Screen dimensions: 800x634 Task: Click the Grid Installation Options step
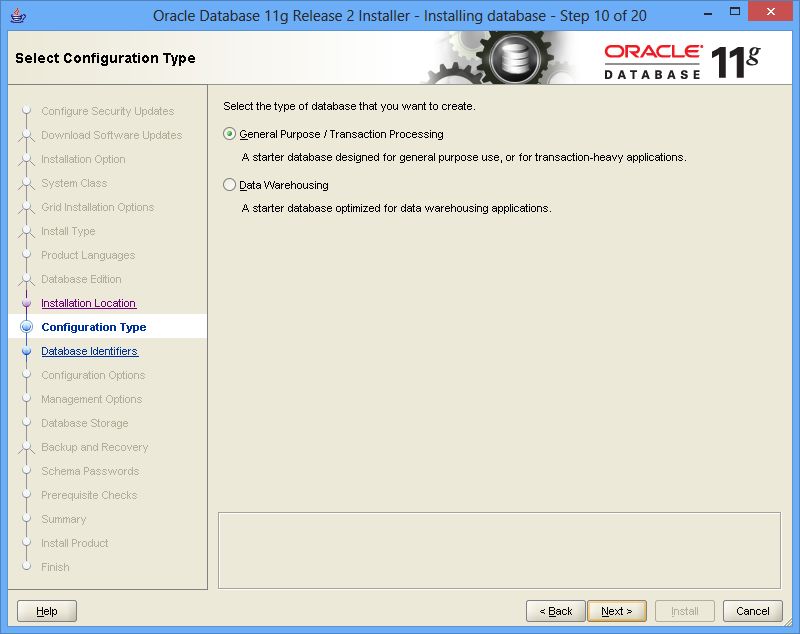click(97, 207)
